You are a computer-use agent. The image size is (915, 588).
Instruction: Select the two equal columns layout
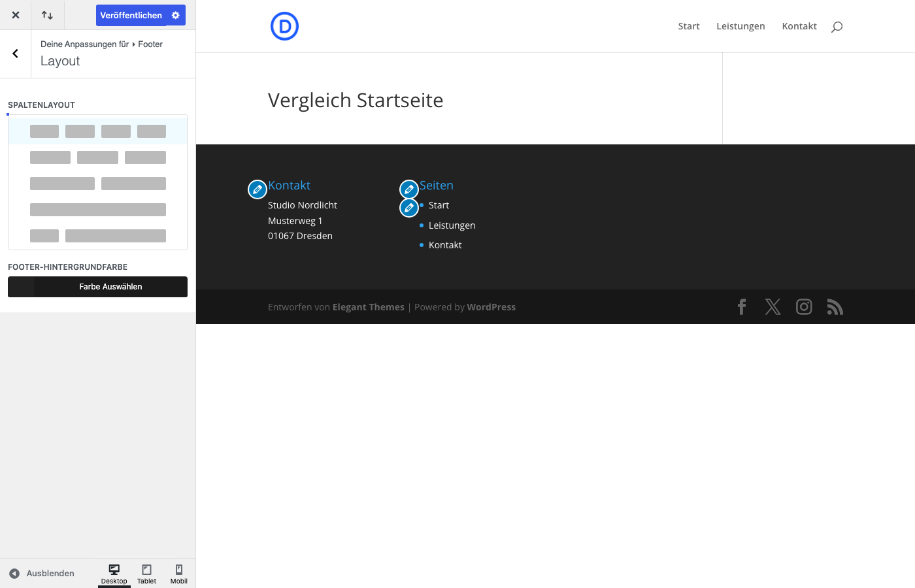[x=98, y=184]
